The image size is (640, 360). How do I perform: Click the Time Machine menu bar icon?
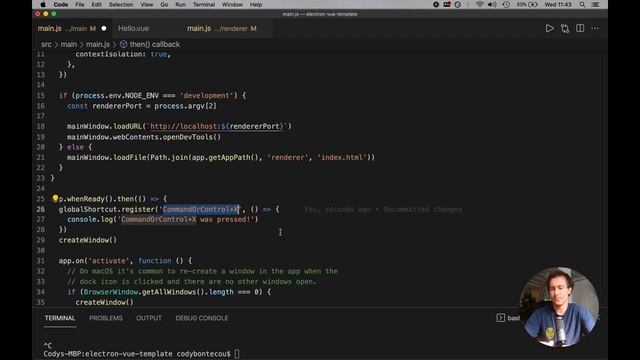pos(506,4)
